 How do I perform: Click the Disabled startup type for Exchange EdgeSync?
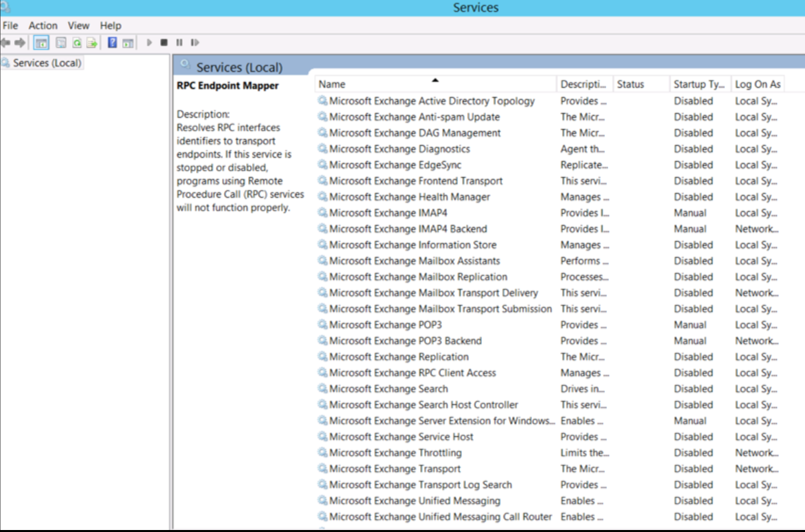click(x=694, y=165)
